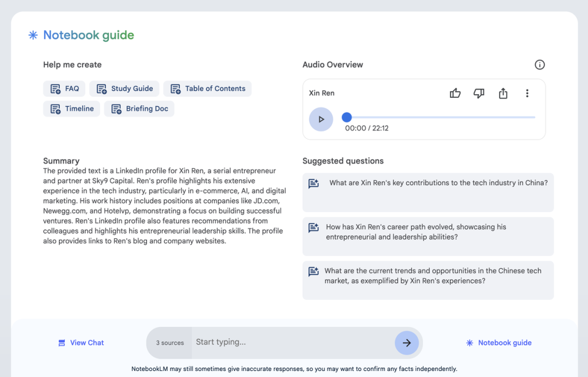588x377 pixels.
Task: Give thumbs down to audio overview
Action: point(479,93)
